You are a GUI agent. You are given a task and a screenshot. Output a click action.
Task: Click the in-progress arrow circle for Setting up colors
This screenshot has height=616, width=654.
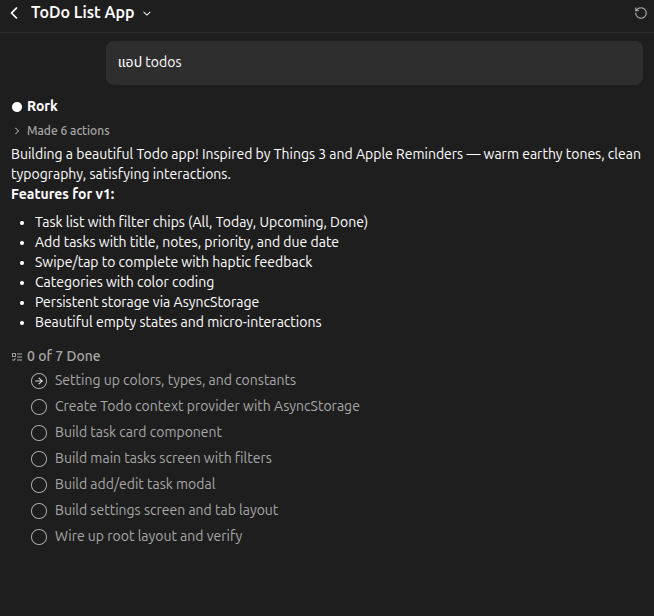click(39, 381)
